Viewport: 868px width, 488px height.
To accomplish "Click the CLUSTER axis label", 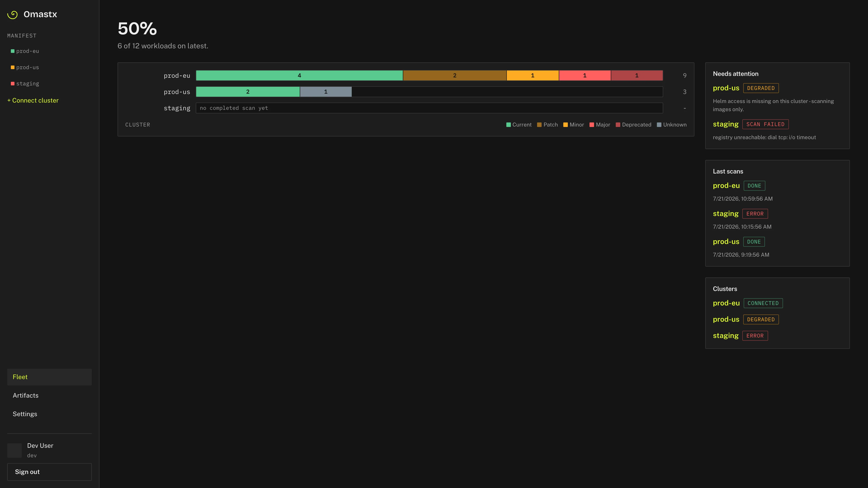I will click(x=137, y=125).
